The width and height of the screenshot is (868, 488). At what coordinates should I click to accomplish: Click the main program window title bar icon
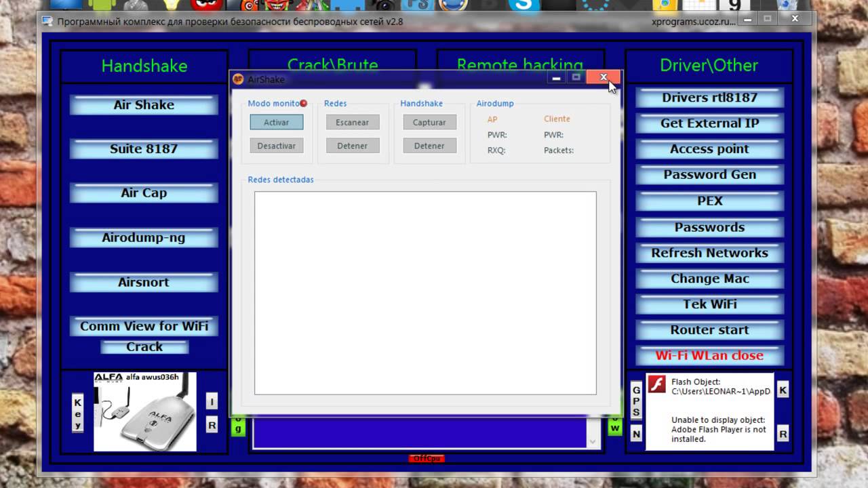coord(47,21)
